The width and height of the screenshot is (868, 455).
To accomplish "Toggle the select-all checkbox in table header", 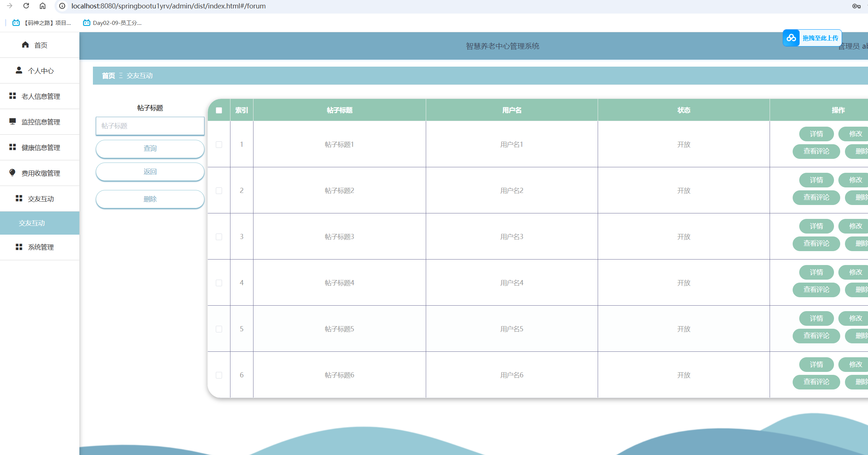I will tap(219, 110).
